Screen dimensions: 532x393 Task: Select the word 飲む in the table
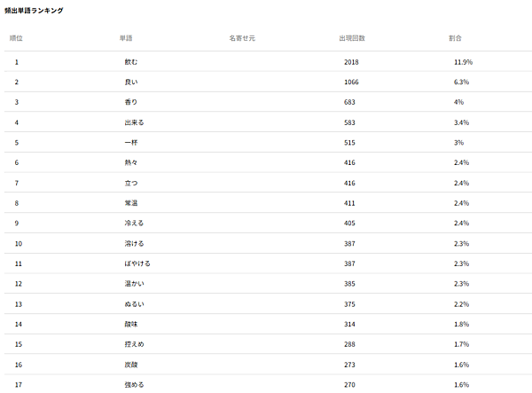click(131, 62)
